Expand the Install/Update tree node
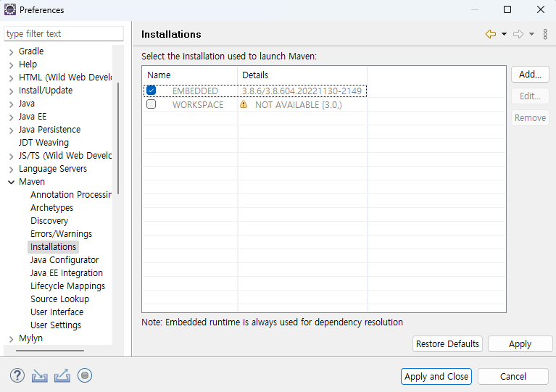This screenshot has width=556, height=392. pyautogui.click(x=11, y=91)
